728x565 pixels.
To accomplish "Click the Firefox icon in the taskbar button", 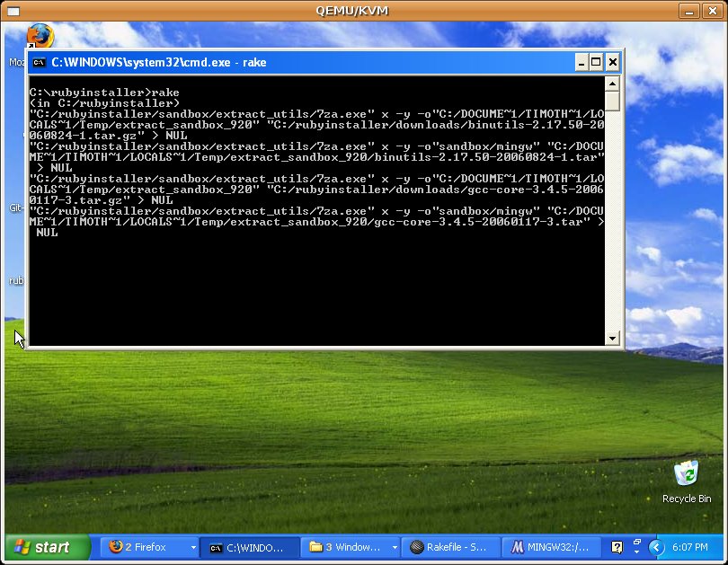I will pos(116,547).
